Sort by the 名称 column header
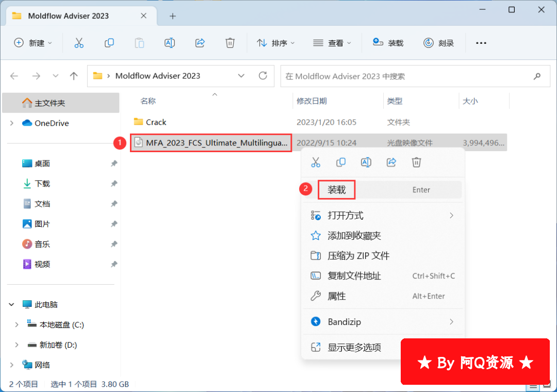The width and height of the screenshot is (557, 392). (148, 101)
